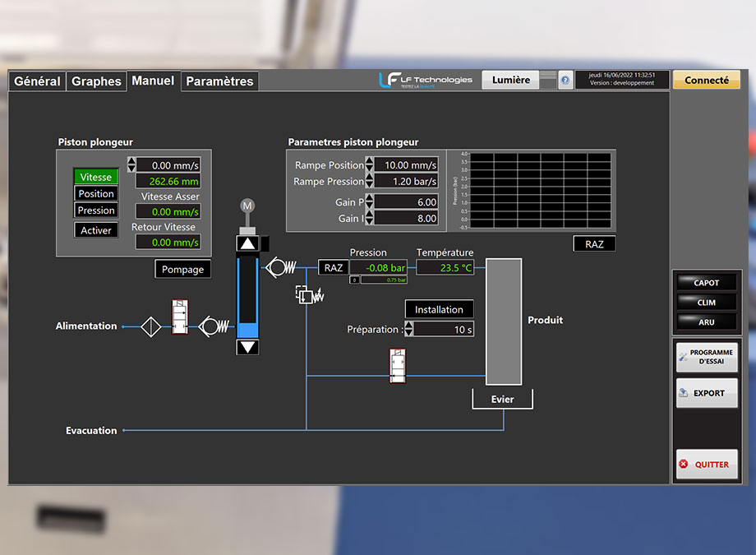The height and width of the screenshot is (555, 756).
Task: Click the piston down arrow button
Action: click(247, 347)
